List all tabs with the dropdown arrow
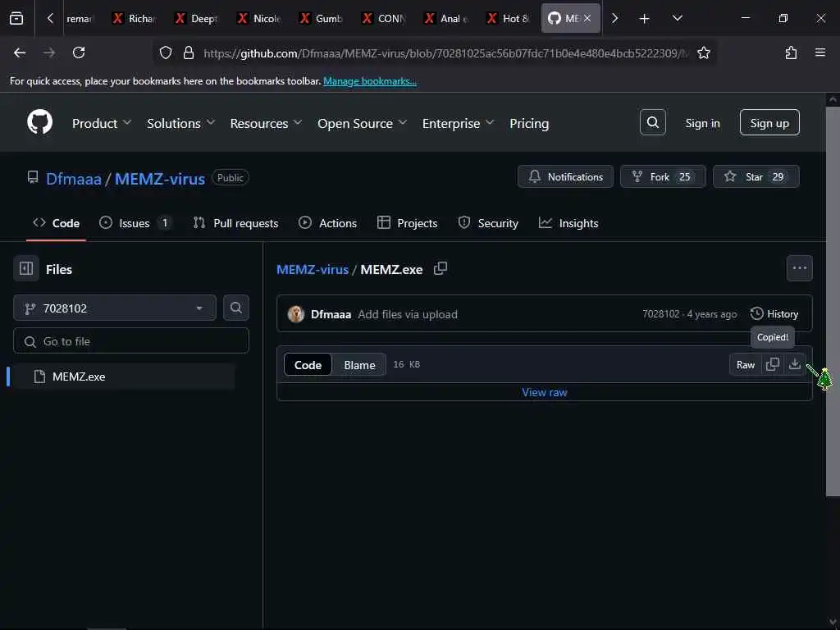 pos(677,19)
